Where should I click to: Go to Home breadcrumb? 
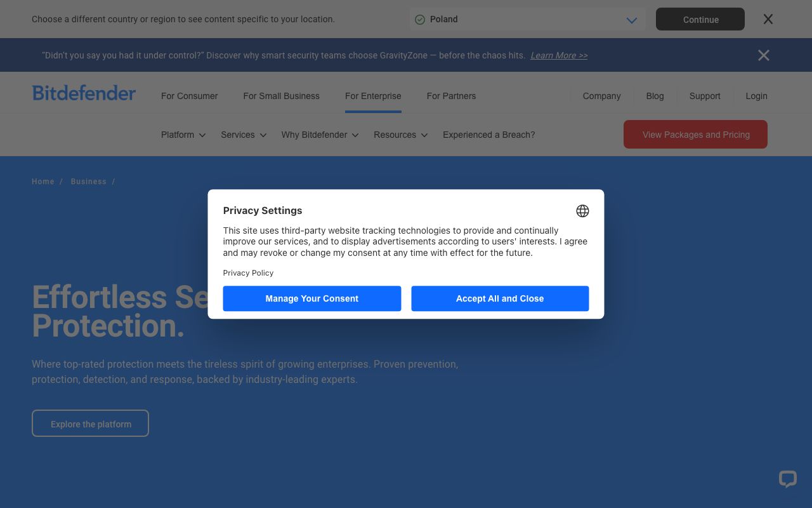point(43,182)
